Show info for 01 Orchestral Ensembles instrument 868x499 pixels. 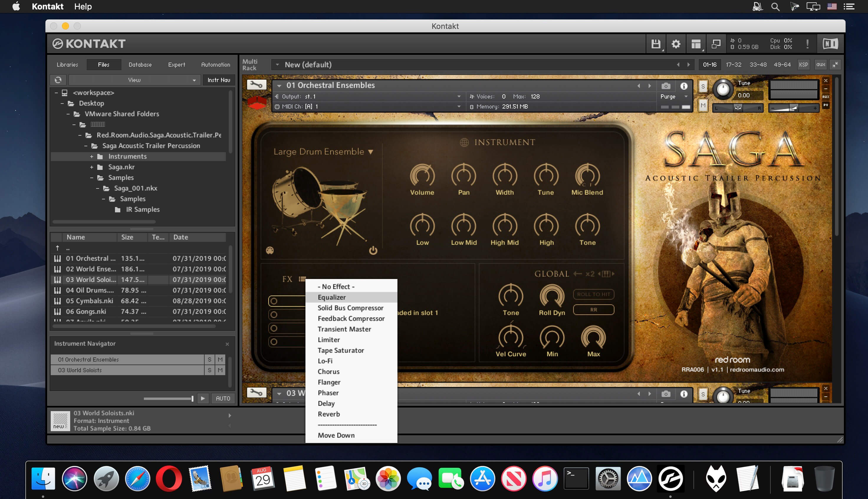coord(684,86)
